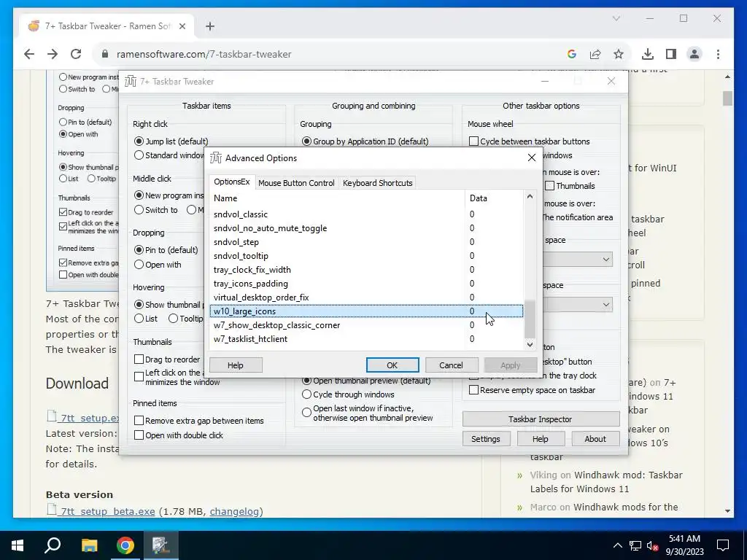The width and height of the screenshot is (747, 560).
Task: Select tray_icons_padding entry
Action: point(366,284)
